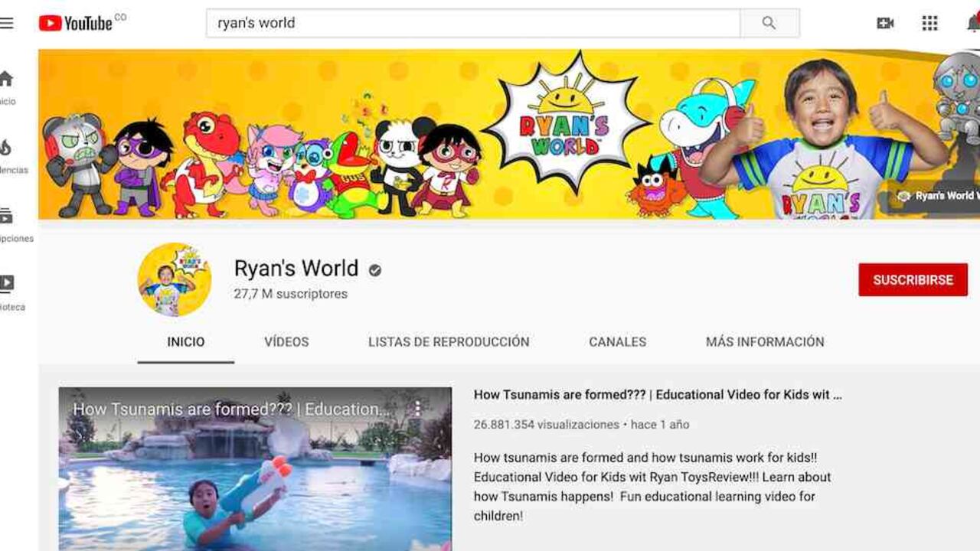Viewport: 980px width, 551px height.
Task: Open the notifications bell
Action: pyautogui.click(x=973, y=23)
